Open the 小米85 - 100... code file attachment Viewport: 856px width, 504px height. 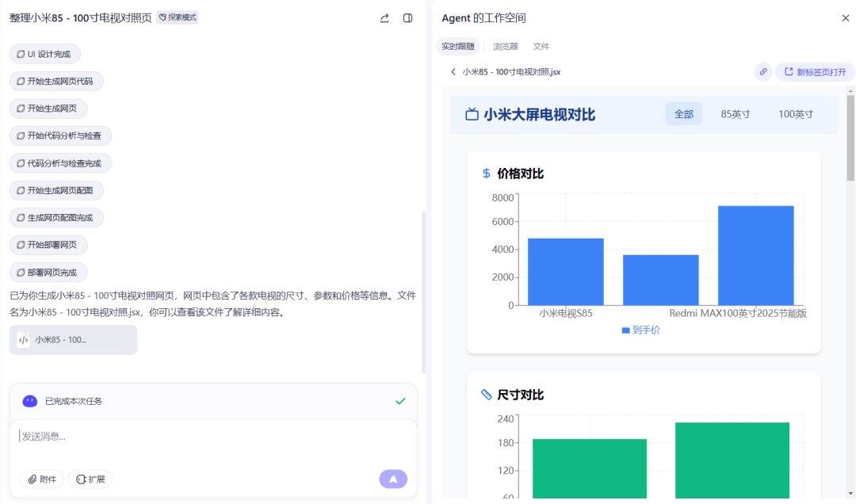tap(73, 340)
